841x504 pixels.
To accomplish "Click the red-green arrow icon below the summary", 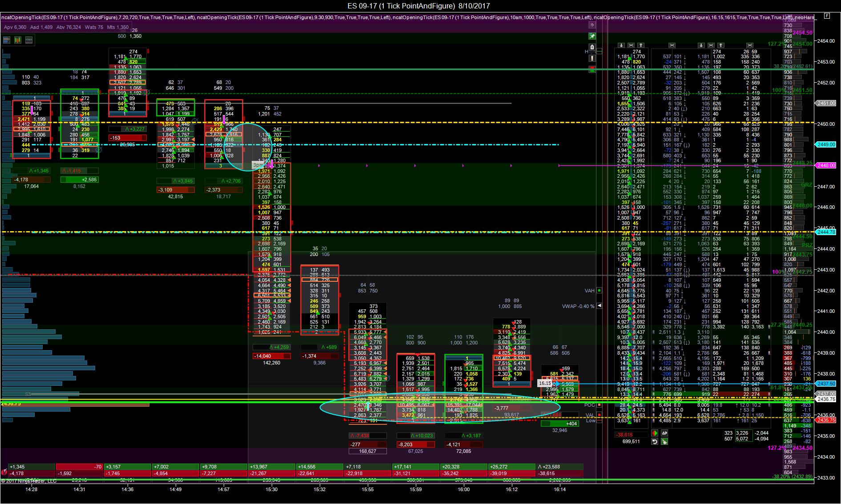I will (655, 433).
